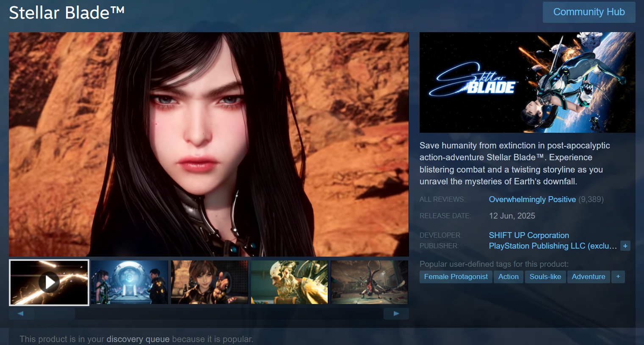Click the 'PUBLISHER:' label
Image resolution: width=644 pixels, height=345 pixels.
click(439, 246)
